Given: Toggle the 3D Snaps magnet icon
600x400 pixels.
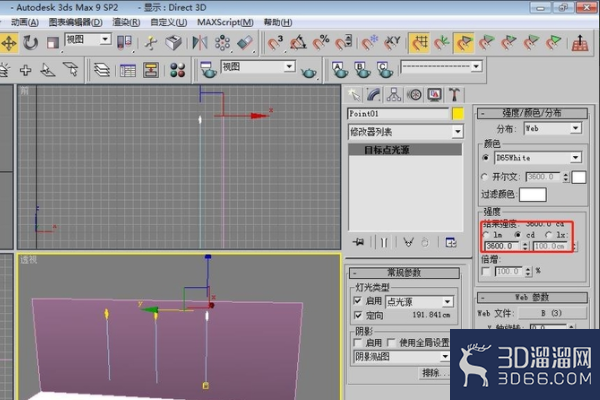Looking at the screenshot, I should (275, 43).
